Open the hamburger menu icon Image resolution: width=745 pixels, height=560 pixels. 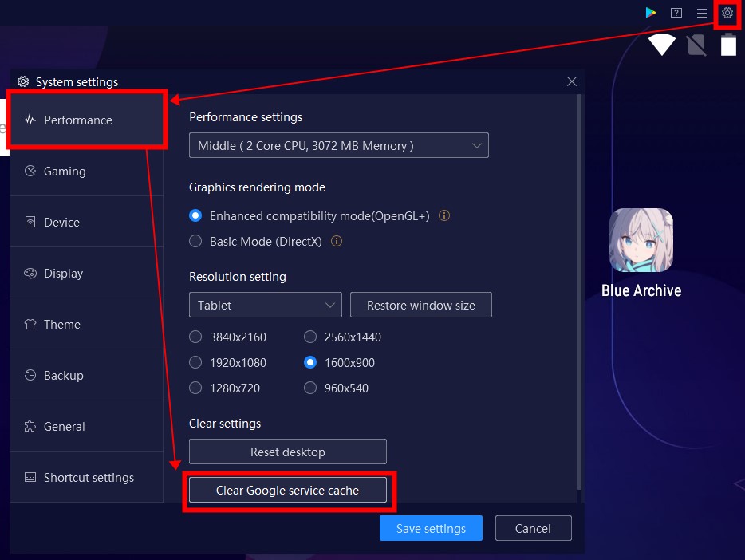point(702,13)
